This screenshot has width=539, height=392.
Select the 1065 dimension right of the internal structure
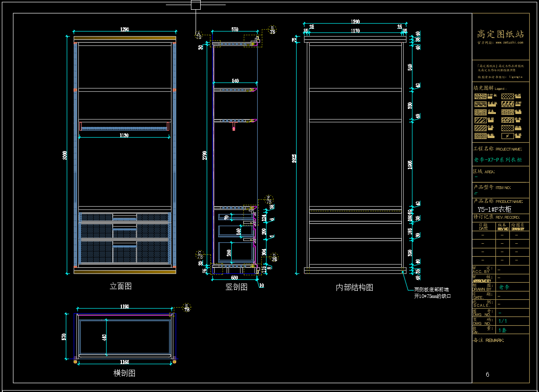coord(410,164)
